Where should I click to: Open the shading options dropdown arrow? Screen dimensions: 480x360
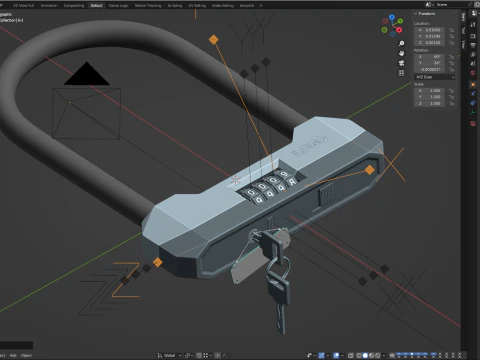[x=384, y=355]
